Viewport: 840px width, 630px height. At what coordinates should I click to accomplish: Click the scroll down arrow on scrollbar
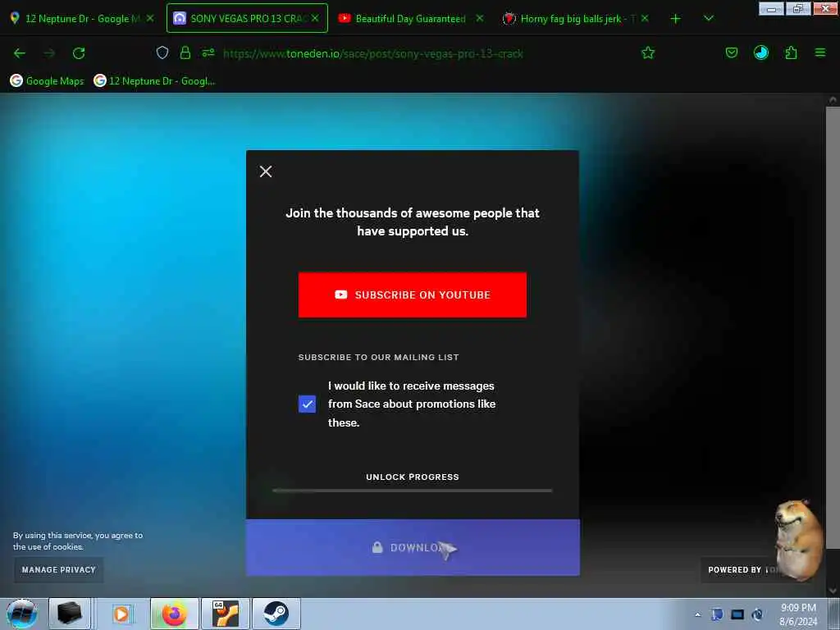click(x=833, y=591)
